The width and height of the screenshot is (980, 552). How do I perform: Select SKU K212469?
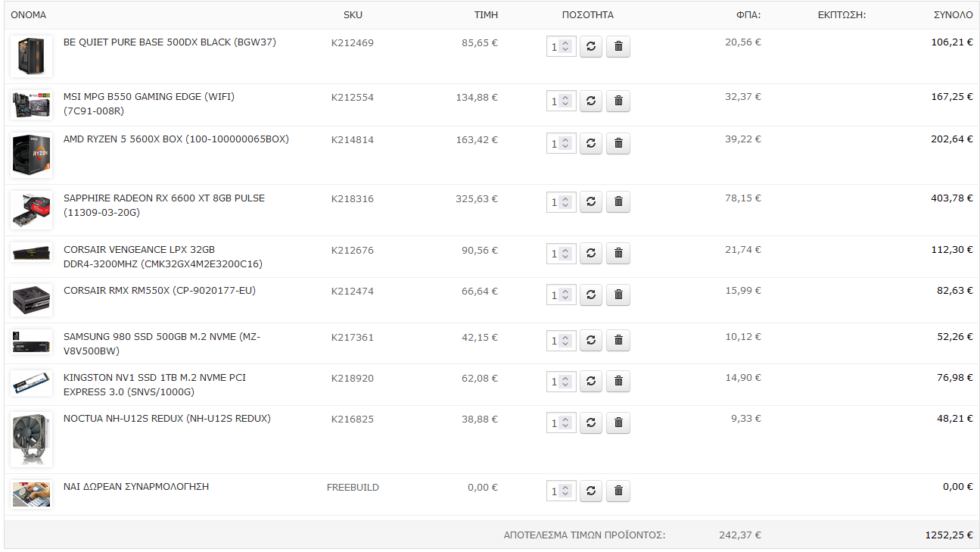353,43
